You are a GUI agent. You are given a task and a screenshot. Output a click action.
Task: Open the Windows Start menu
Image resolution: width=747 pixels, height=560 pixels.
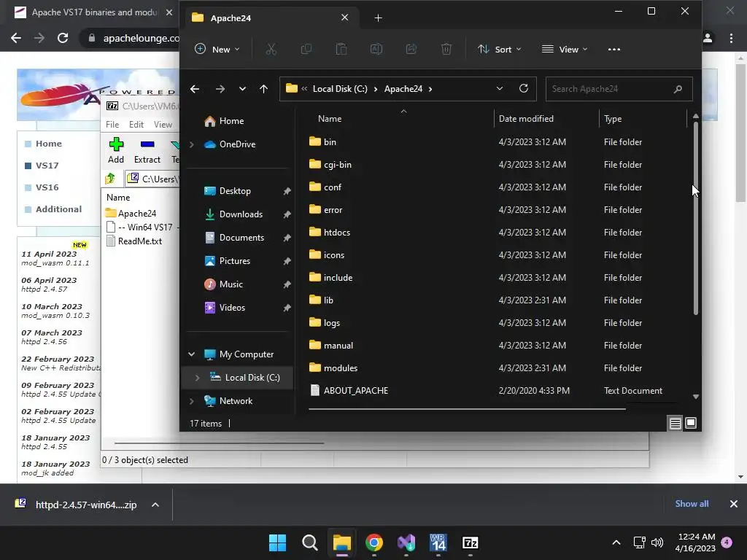click(x=277, y=542)
